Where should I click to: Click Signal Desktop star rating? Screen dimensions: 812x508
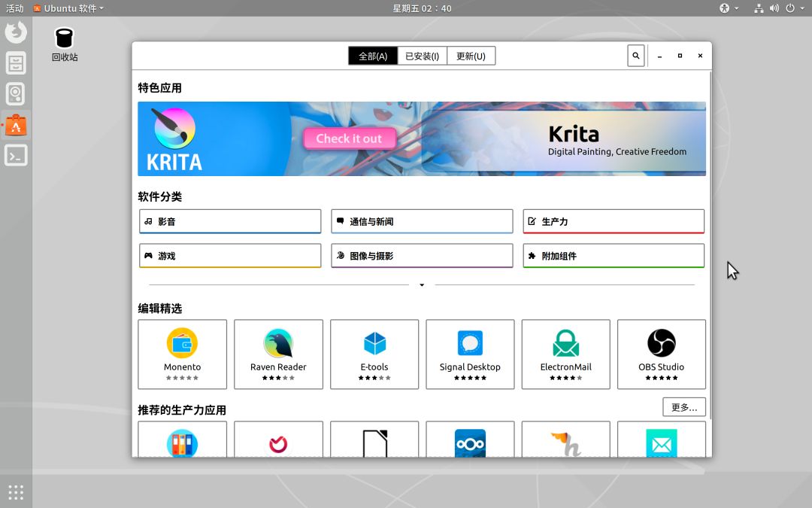(470, 378)
